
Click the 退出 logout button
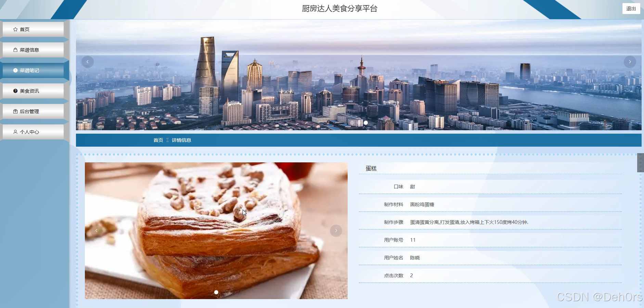coord(631,9)
